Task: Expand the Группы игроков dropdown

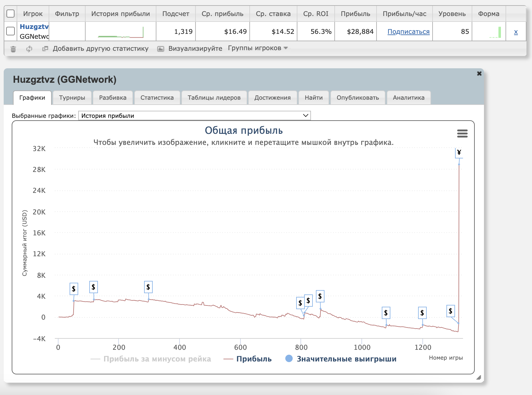Action: [258, 48]
